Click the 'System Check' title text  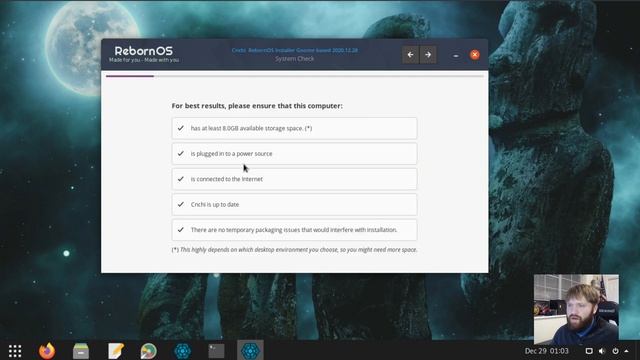coord(294,59)
